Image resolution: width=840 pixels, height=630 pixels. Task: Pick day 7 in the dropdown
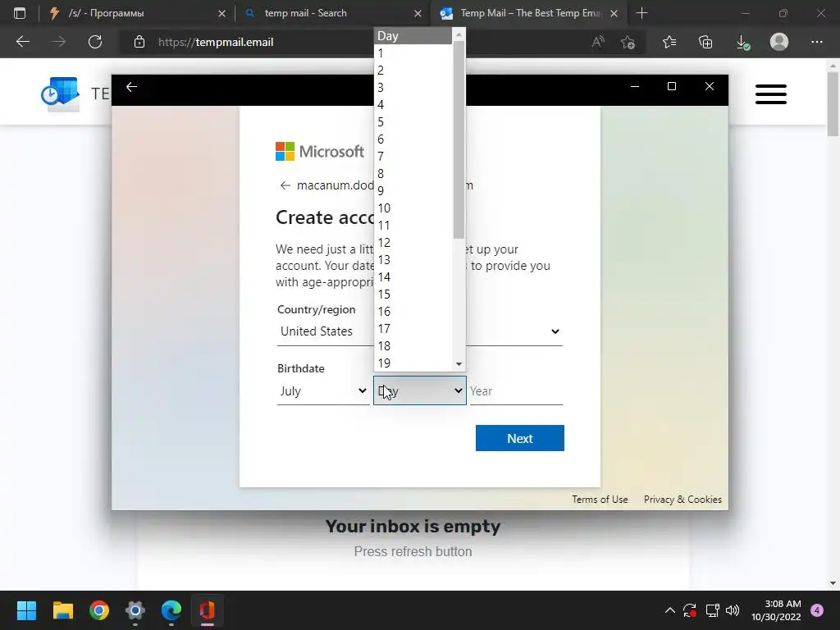coord(413,157)
